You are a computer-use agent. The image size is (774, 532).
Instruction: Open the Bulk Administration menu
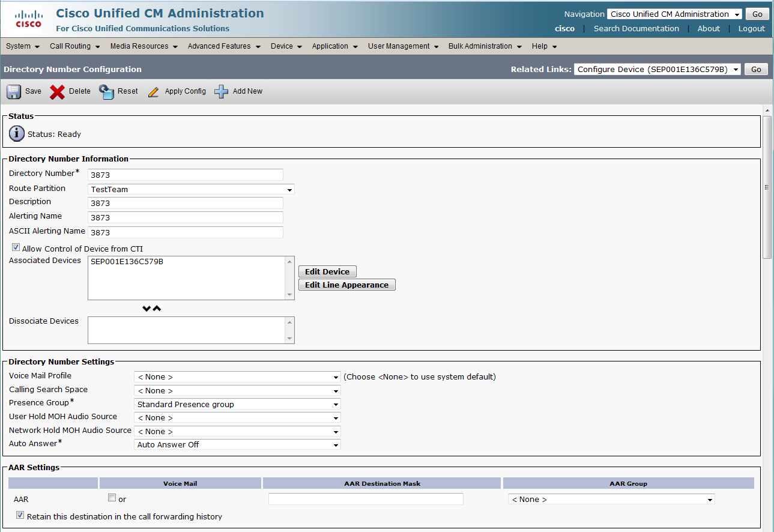[485, 46]
